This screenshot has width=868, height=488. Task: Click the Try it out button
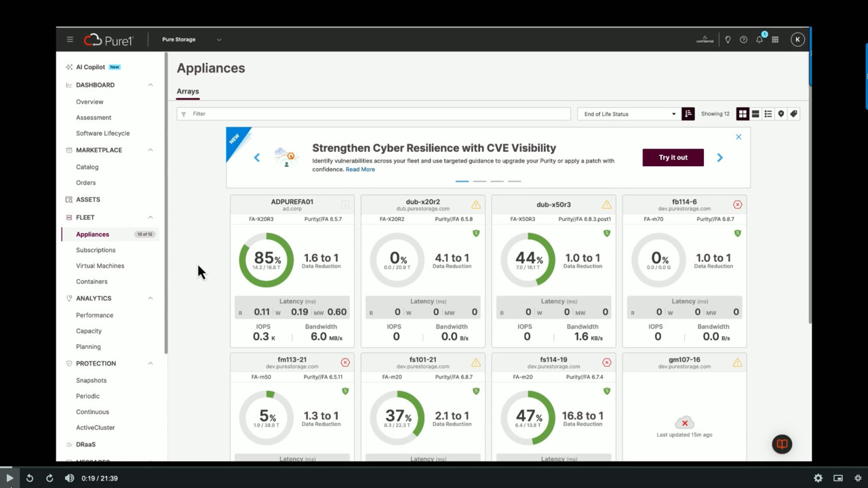coord(673,157)
